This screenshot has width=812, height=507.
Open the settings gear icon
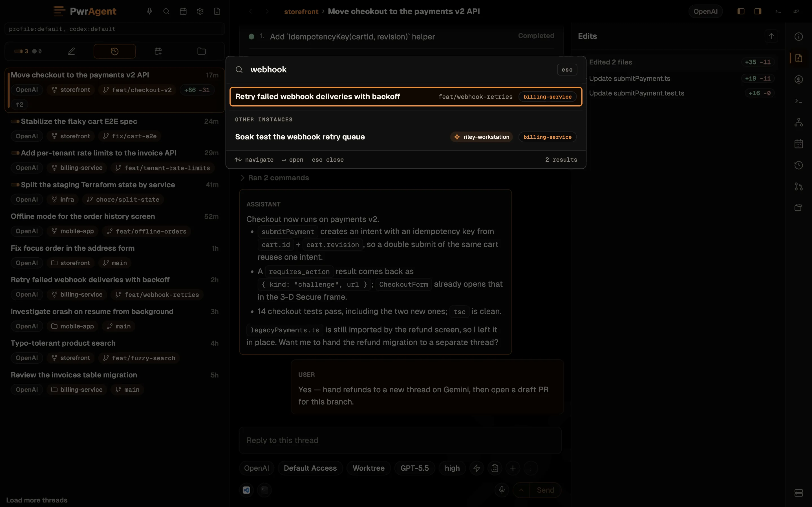point(200,11)
